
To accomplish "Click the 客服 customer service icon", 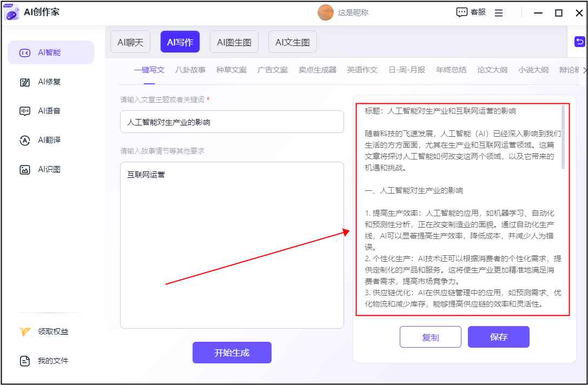I will pos(462,12).
